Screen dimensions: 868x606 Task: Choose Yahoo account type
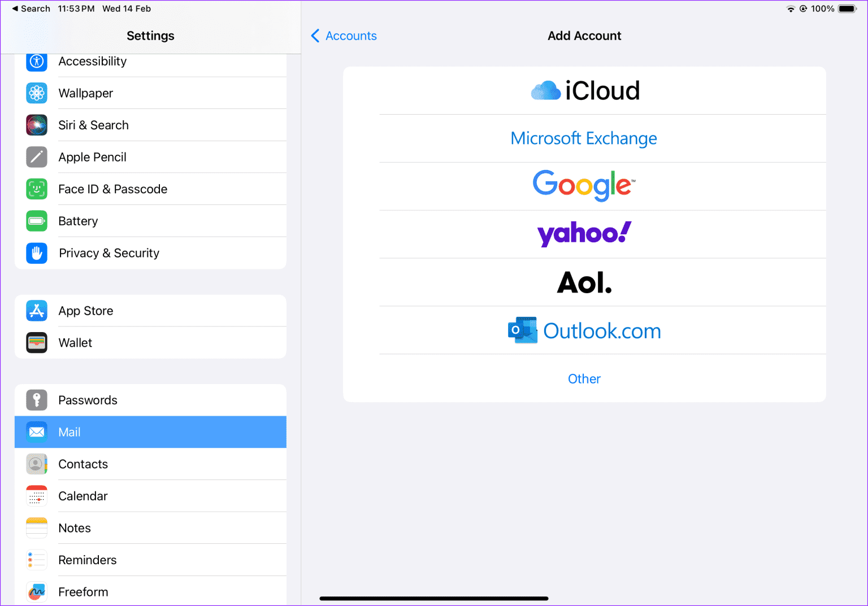584,233
